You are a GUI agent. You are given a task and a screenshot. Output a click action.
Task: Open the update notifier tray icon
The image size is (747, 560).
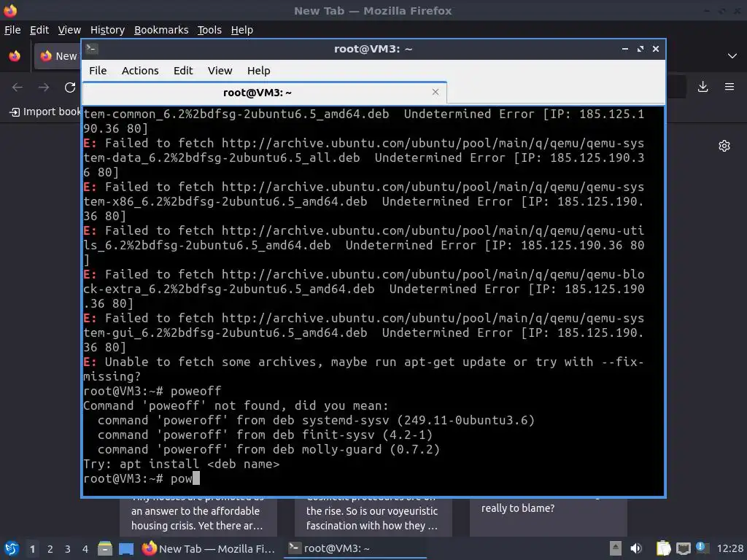click(x=703, y=548)
